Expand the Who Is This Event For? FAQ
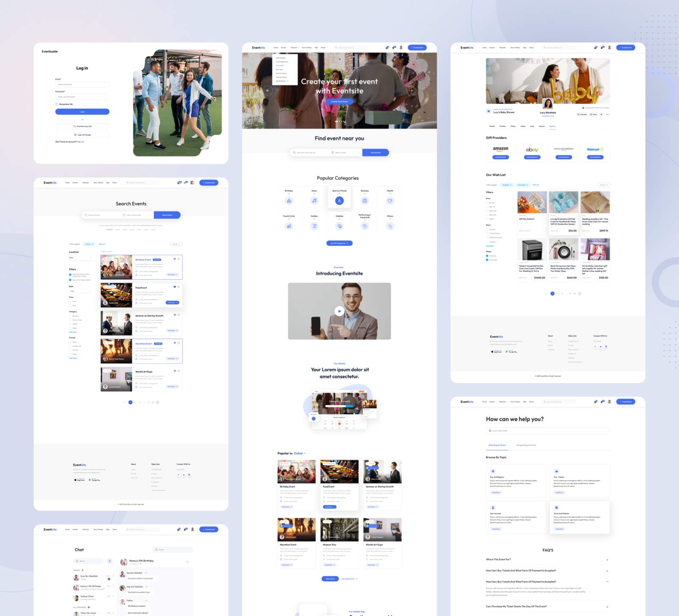This screenshot has width=679, height=616. [x=548, y=560]
